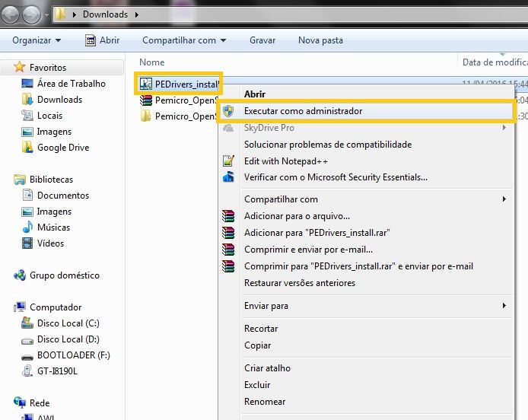This screenshot has width=528, height=420.
Task: Open SkyDrive Pro submenu
Action: click(366, 128)
